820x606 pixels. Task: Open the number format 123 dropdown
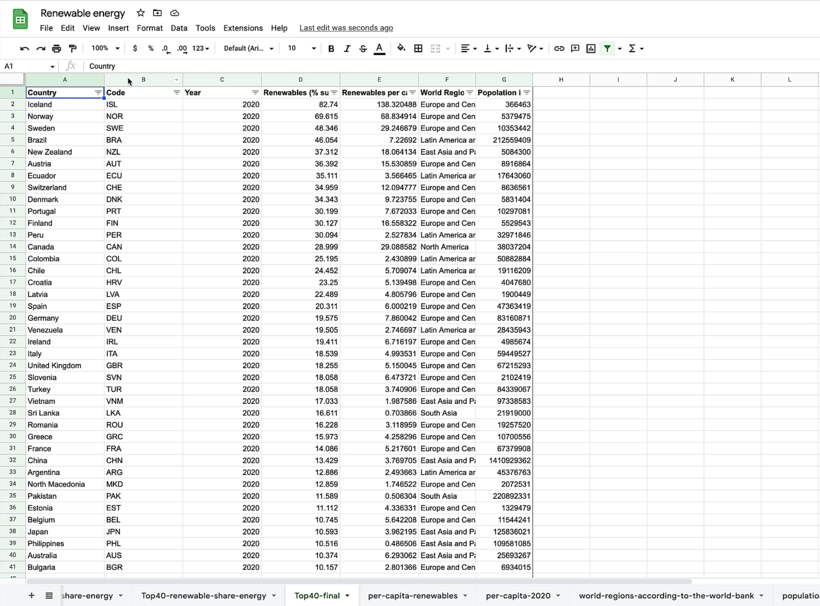point(200,49)
